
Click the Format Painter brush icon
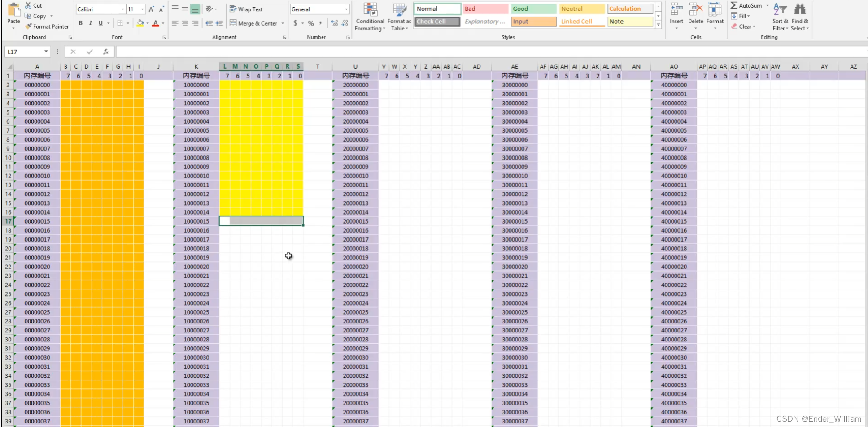pyautogui.click(x=28, y=26)
